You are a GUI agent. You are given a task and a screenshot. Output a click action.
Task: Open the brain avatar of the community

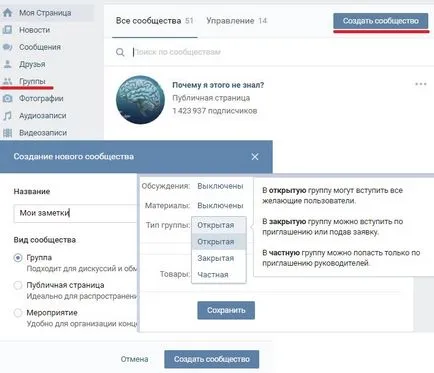(140, 100)
